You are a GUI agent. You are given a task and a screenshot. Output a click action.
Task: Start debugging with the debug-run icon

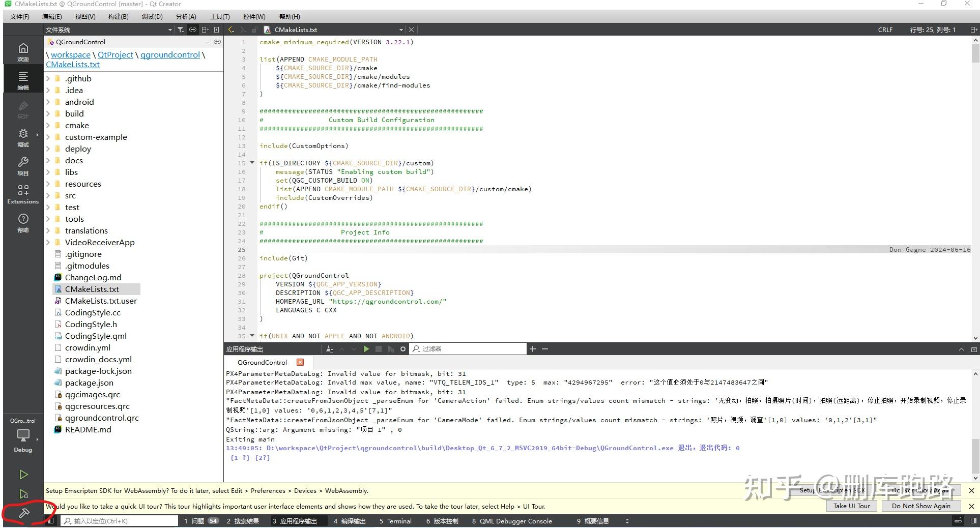[x=23, y=494]
